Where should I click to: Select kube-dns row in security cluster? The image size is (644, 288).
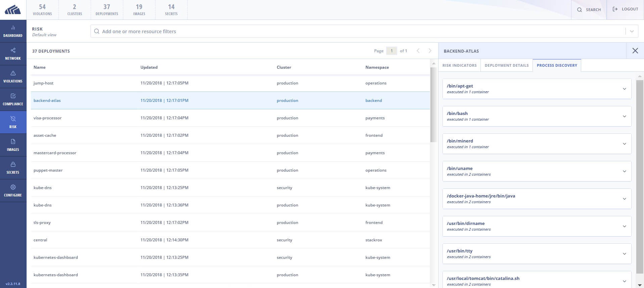coord(230,188)
